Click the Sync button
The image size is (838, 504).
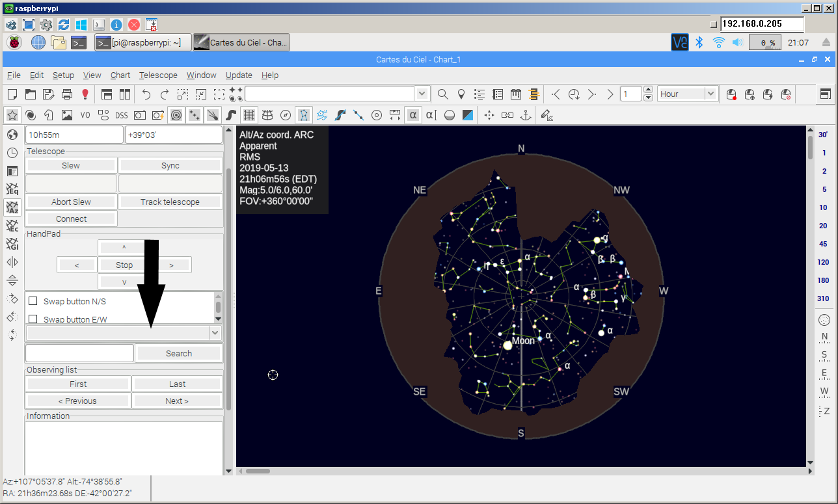click(170, 166)
